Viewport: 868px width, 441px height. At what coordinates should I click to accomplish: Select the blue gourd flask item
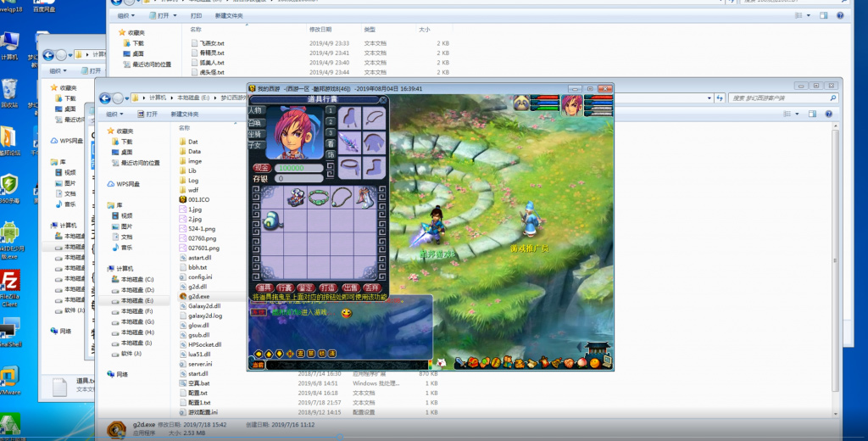[272, 220]
